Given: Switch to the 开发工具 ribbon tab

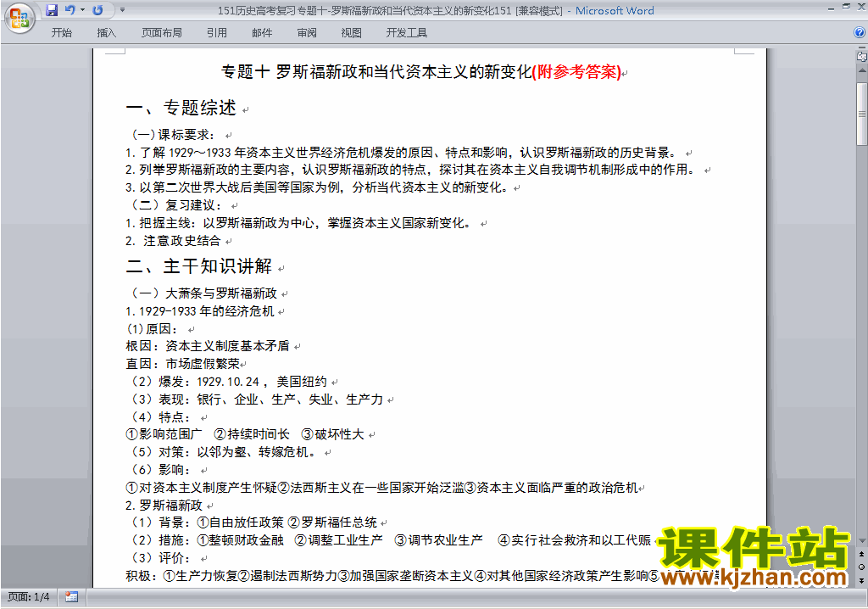Looking at the screenshot, I should click(407, 33).
